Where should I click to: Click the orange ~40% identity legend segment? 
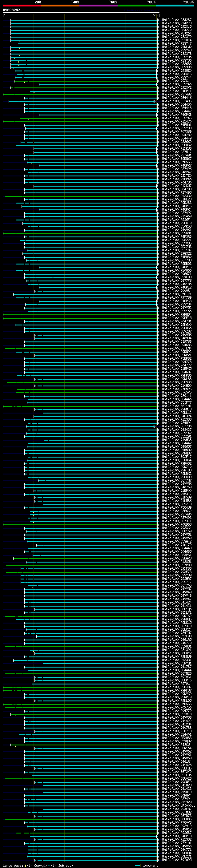(60, 6)
